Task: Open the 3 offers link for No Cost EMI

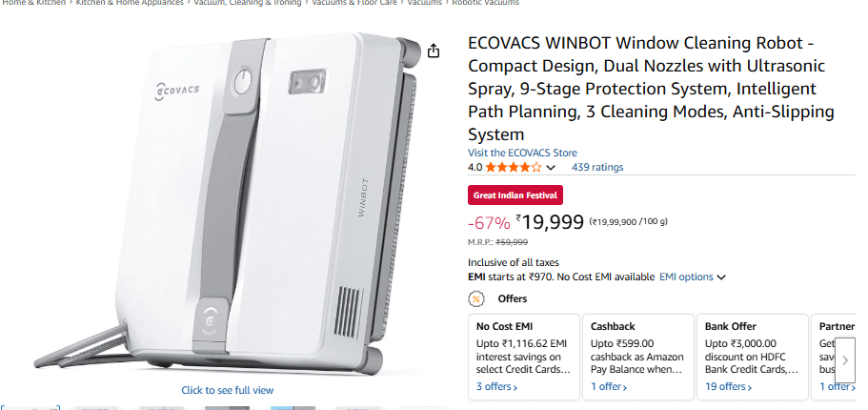Action: click(x=496, y=387)
